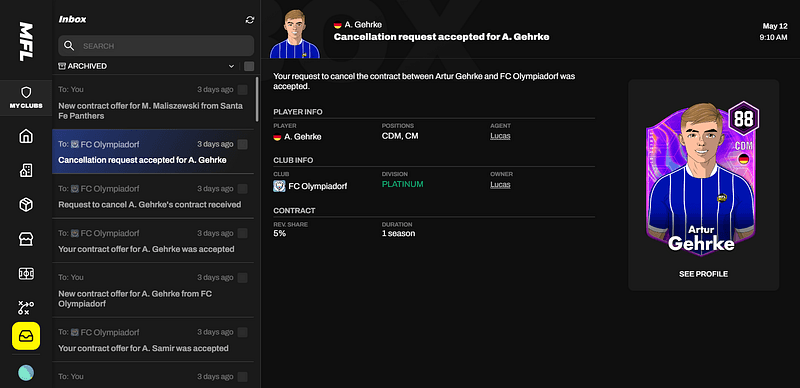Check the Cancellation request accepted message box

243,144
